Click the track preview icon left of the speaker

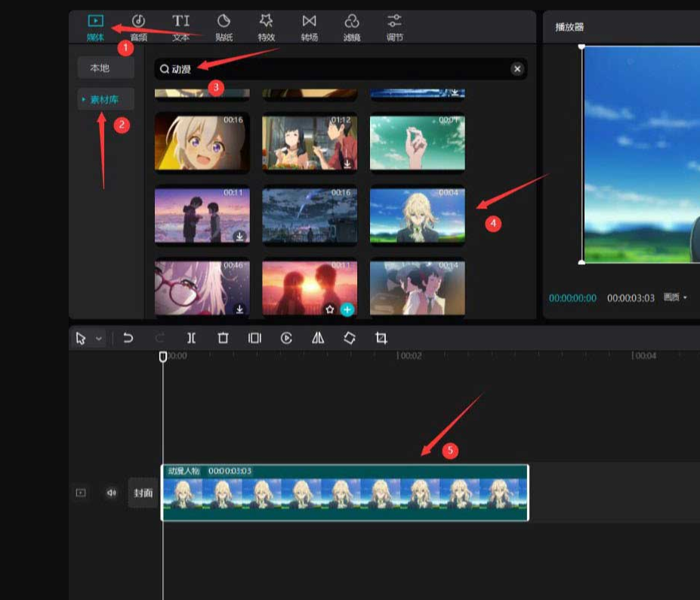81,493
